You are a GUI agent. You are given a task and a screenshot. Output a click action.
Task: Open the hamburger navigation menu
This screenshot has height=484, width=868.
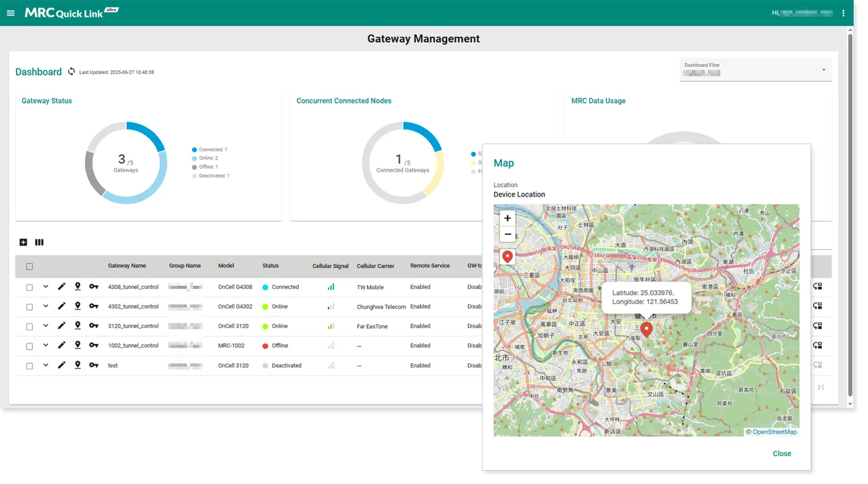coord(11,13)
